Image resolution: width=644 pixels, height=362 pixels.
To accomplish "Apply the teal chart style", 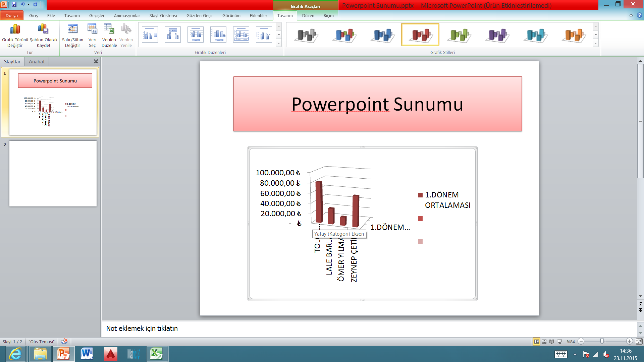I will [535, 35].
